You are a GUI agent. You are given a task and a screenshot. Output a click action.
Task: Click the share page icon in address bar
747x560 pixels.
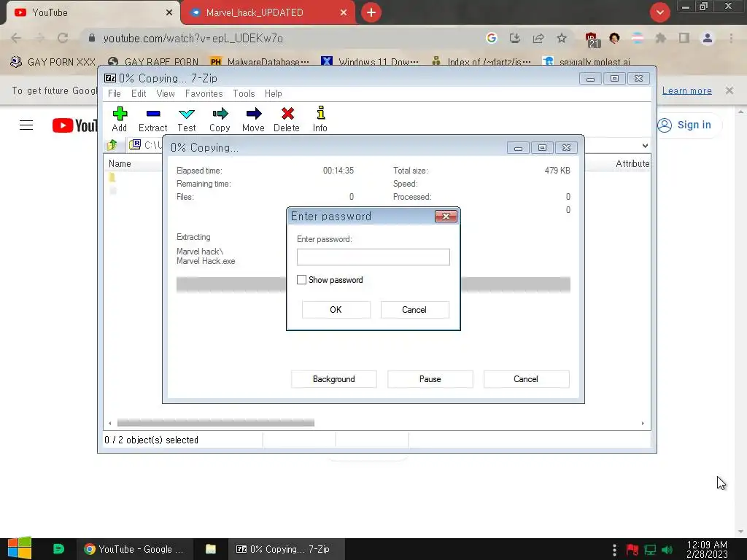538,38
